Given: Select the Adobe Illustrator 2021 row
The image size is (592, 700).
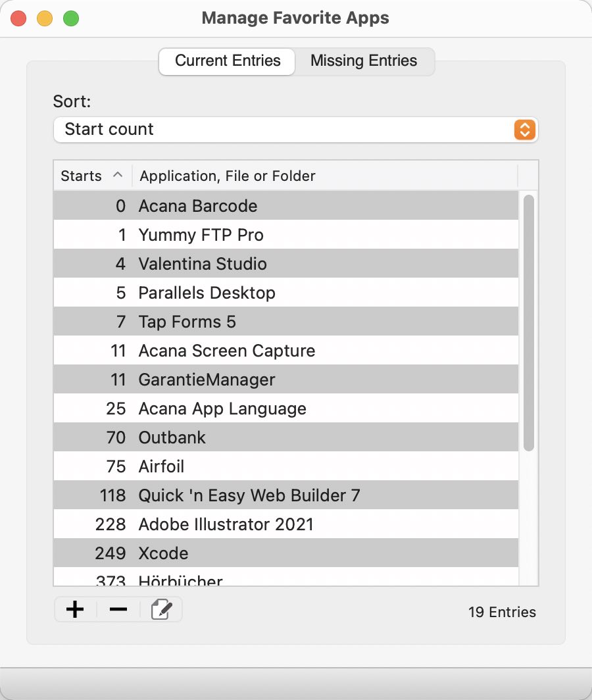Looking at the screenshot, I should [x=285, y=524].
